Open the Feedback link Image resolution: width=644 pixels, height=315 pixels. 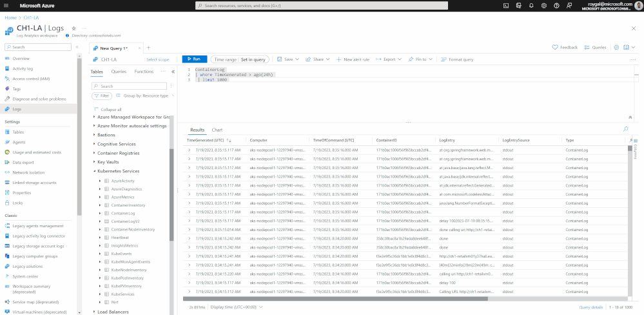(x=565, y=47)
